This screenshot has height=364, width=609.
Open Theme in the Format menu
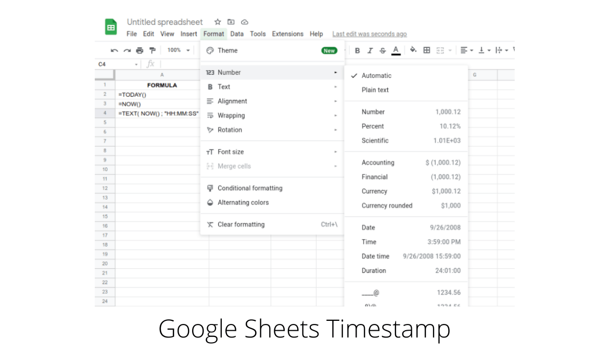[x=272, y=50]
